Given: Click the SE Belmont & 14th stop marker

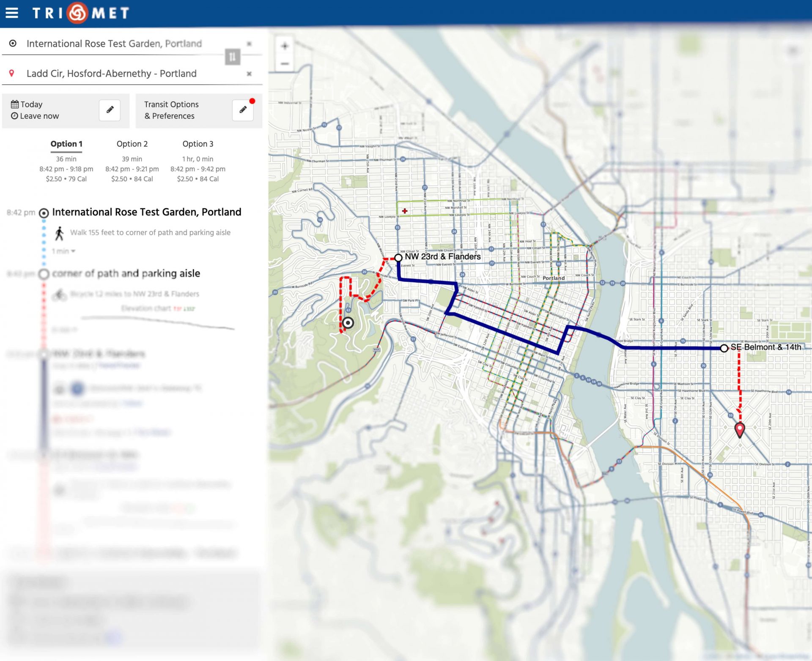Looking at the screenshot, I should click(724, 347).
